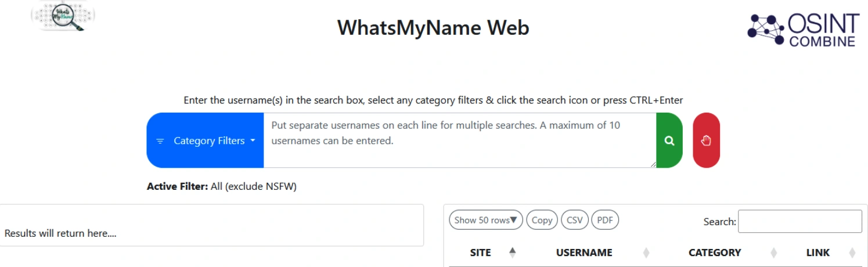This screenshot has height=267, width=868.
Task: Sort table using LINK column arrows
Action: click(852, 252)
